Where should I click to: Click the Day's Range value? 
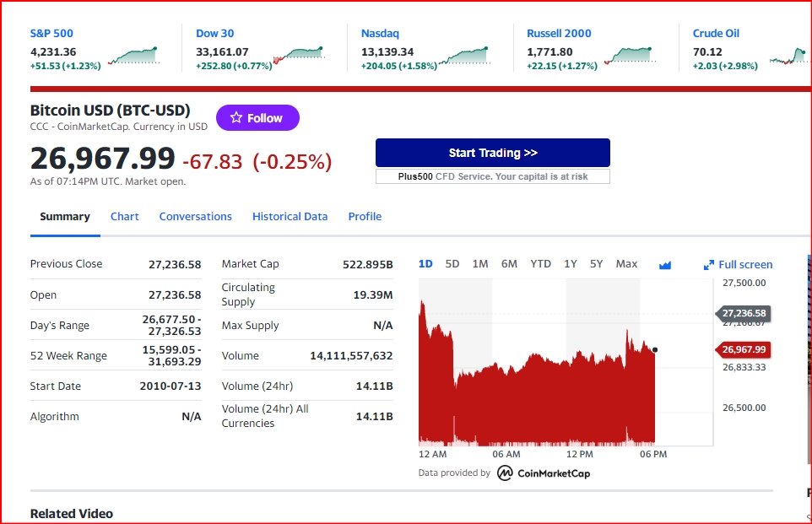171,325
